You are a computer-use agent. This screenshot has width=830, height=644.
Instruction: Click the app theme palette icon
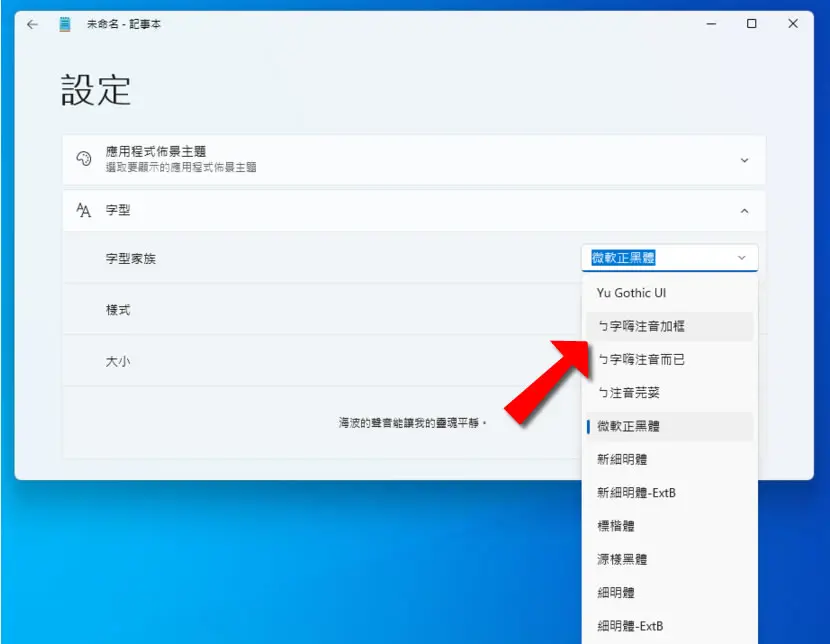[x=84, y=159]
